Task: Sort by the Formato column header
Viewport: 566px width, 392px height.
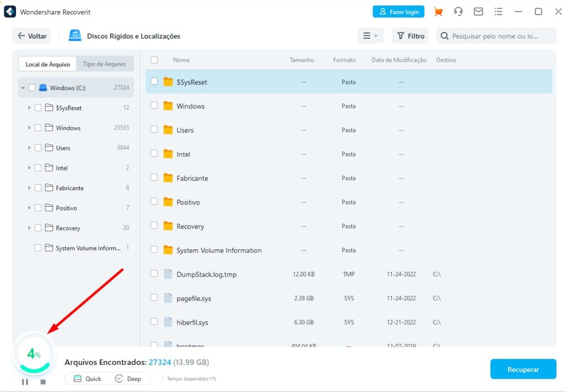Action: coord(344,60)
